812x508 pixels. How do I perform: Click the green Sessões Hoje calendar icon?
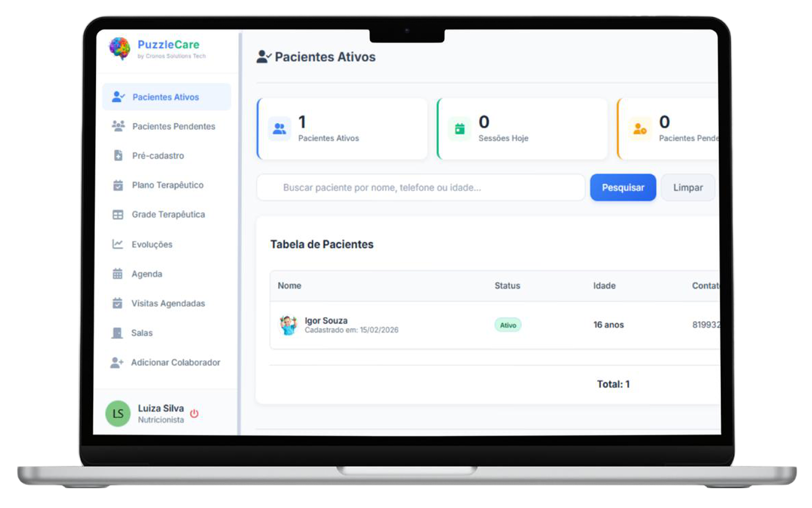click(x=459, y=128)
